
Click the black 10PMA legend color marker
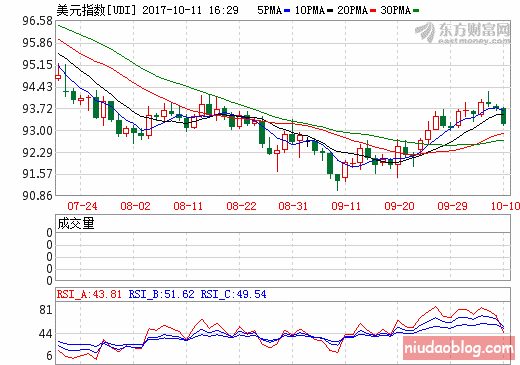pyautogui.click(x=330, y=11)
